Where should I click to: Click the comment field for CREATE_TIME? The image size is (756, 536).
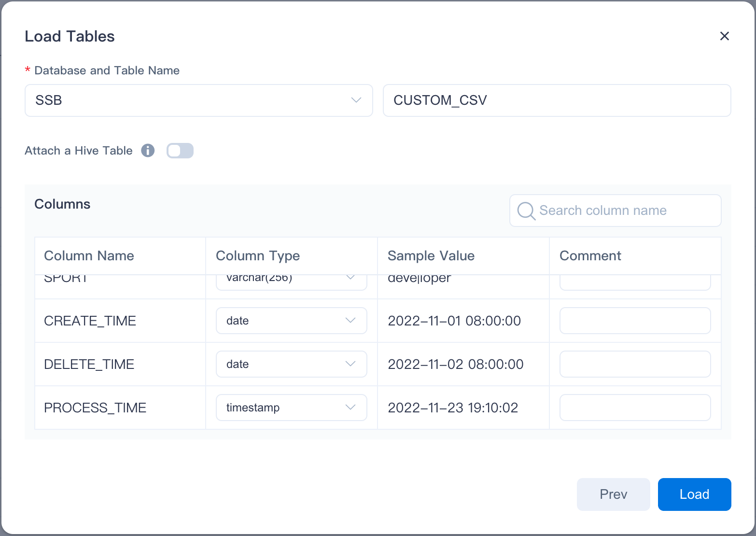[x=635, y=321]
